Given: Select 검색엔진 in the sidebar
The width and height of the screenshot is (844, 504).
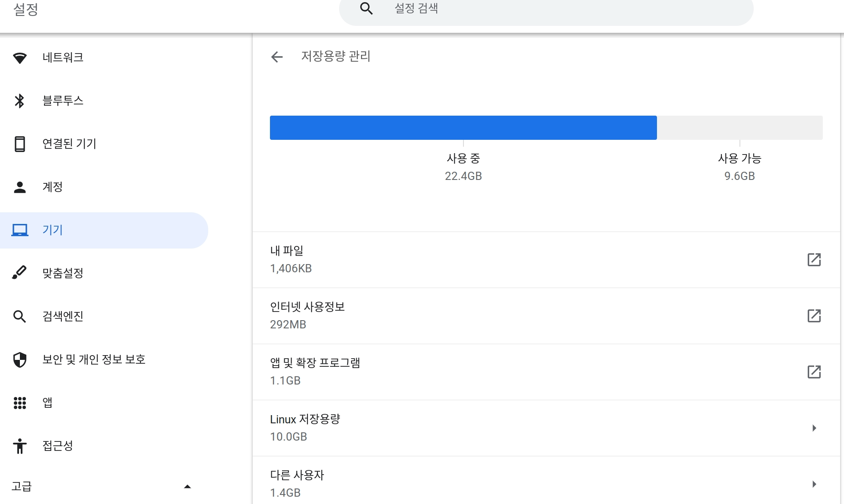Looking at the screenshot, I should pyautogui.click(x=63, y=316).
